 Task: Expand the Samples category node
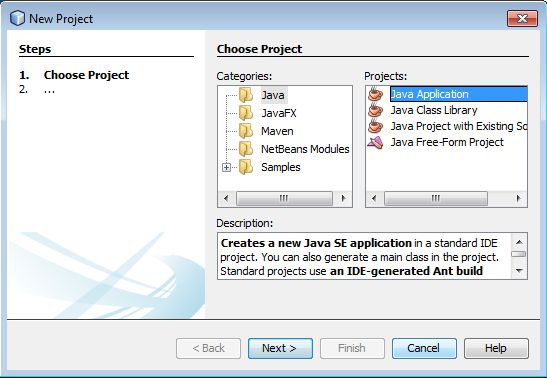point(226,167)
